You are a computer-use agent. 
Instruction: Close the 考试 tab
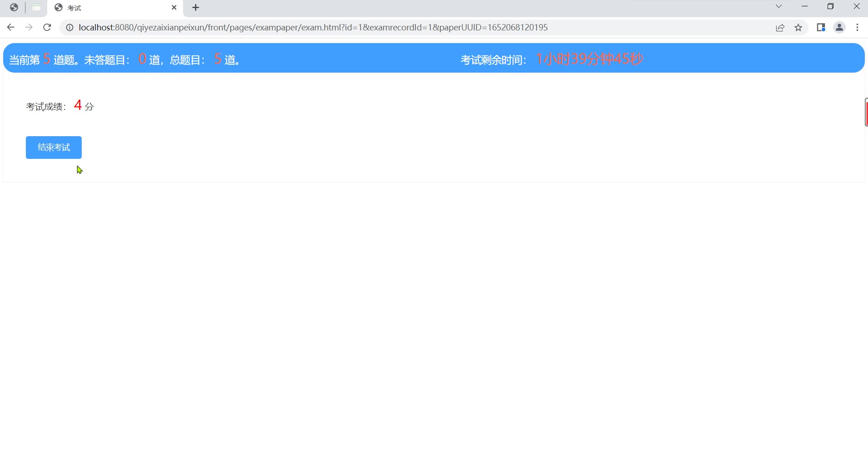[x=174, y=8]
